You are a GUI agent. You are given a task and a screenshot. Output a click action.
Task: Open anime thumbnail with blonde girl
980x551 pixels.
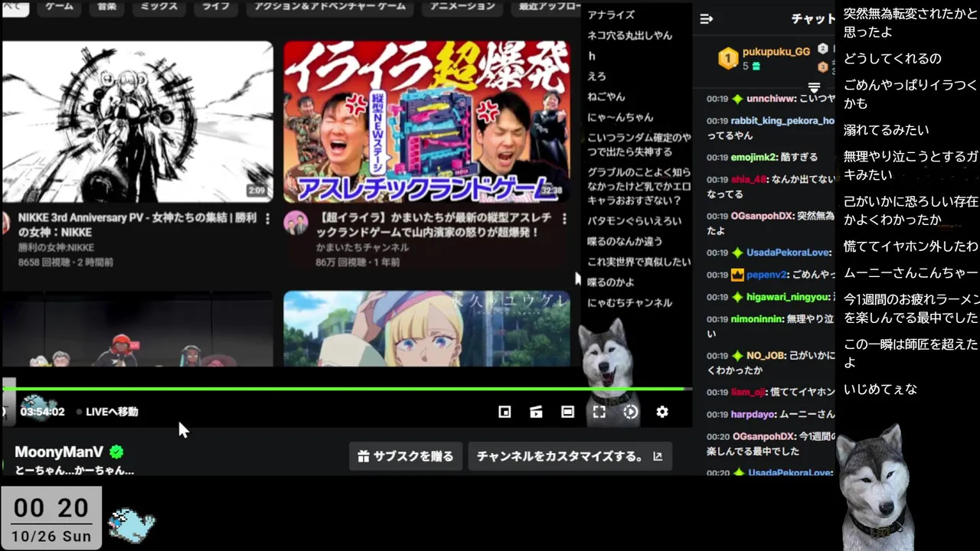pos(426,328)
